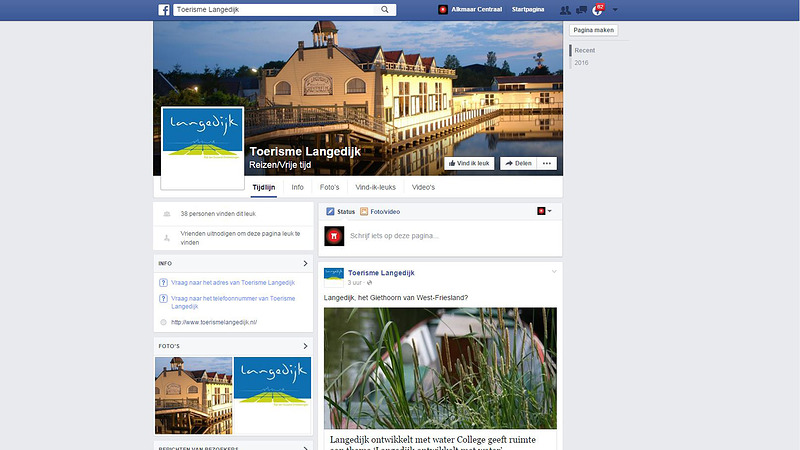Image resolution: width=800 pixels, height=450 pixels.
Task: Click the Facebook logo icon
Action: [x=163, y=10]
